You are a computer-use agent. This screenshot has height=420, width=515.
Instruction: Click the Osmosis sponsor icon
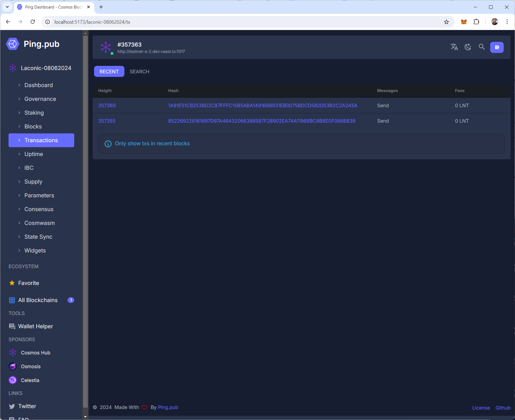[13, 366]
